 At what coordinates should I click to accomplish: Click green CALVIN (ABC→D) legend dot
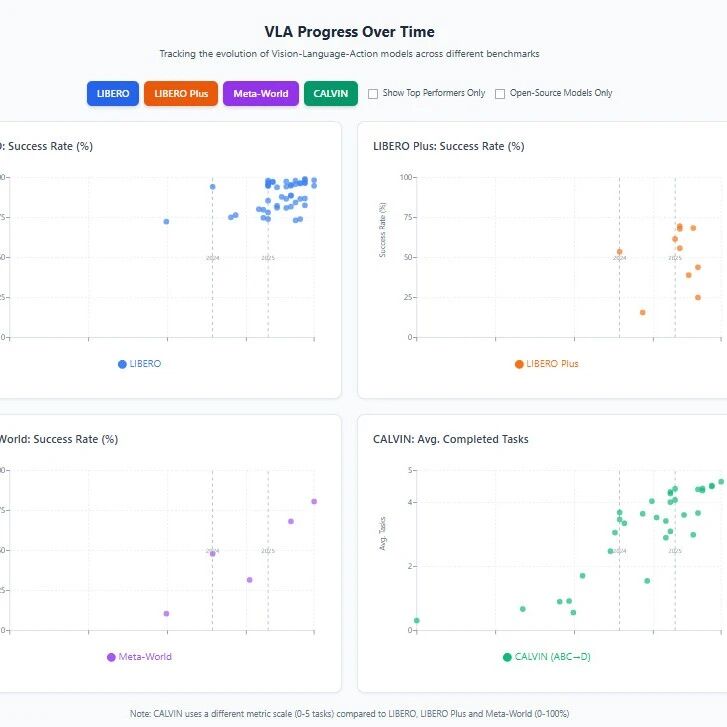[507, 657]
